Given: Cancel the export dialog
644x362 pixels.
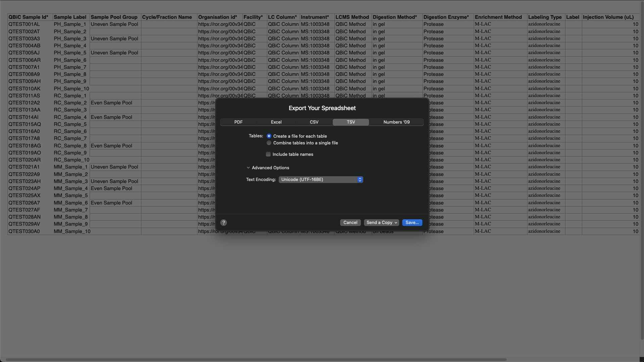Looking at the screenshot, I should point(350,223).
